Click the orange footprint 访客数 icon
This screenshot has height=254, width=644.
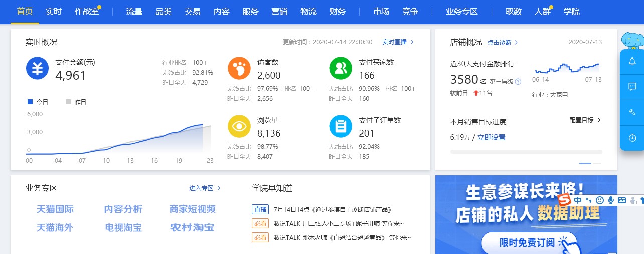[x=239, y=69]
